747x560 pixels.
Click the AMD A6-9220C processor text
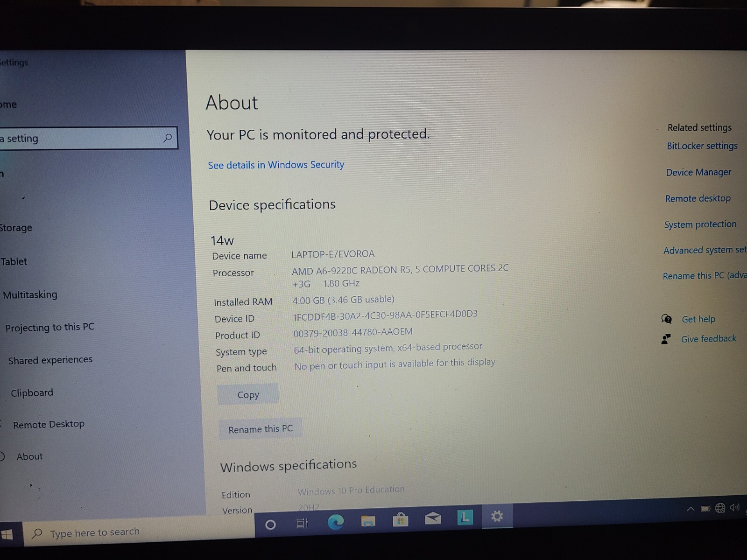coord(400,276)
